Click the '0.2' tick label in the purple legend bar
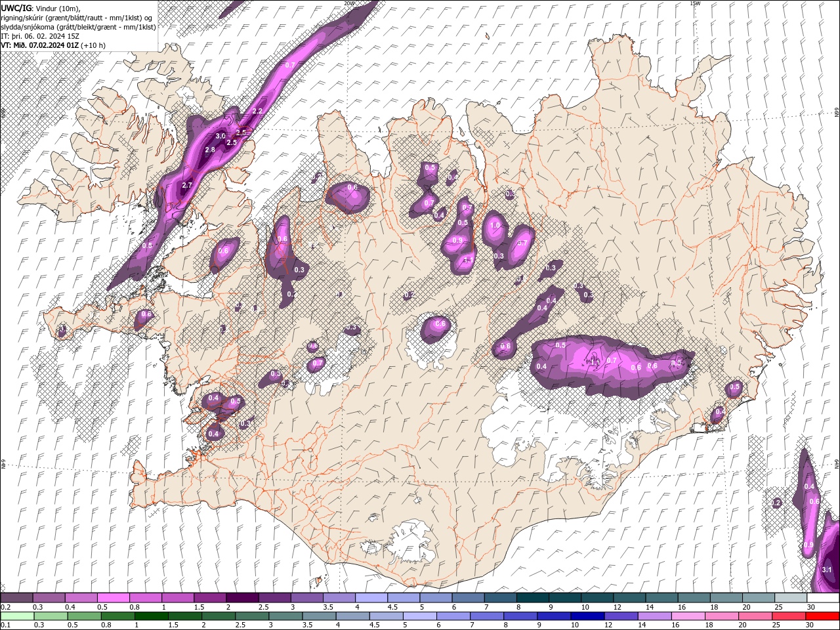The width and height of the screenshot is (840, 630). click(5, 607)
